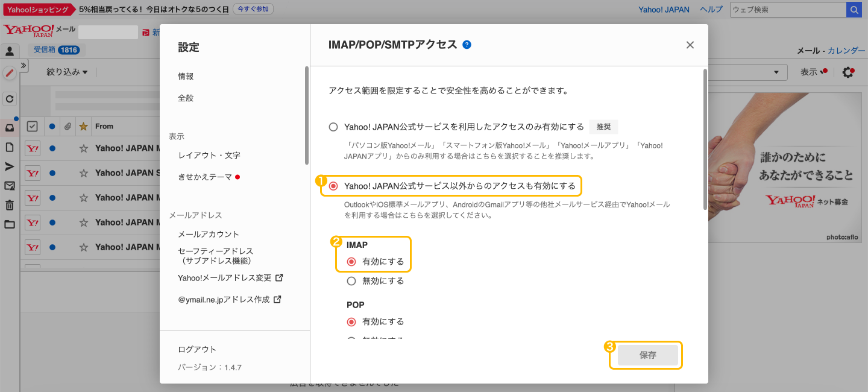Focus the ウェブ検索 search field
868x392 pixels.
[x=788, y=10]
